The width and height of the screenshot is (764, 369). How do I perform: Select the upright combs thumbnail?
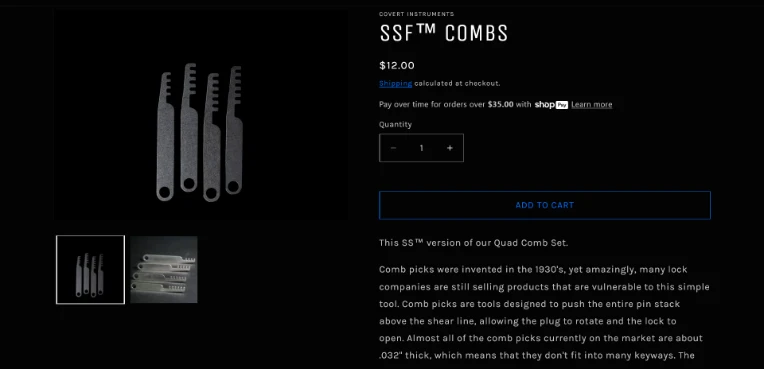coord(91,270)
